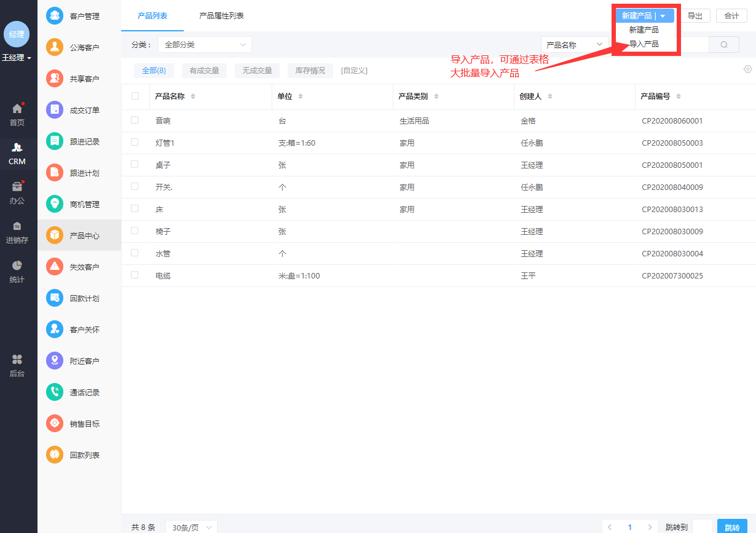Check the 音响 row checkbox
This screenshot has width=756, height=533.
coord(135,120)
